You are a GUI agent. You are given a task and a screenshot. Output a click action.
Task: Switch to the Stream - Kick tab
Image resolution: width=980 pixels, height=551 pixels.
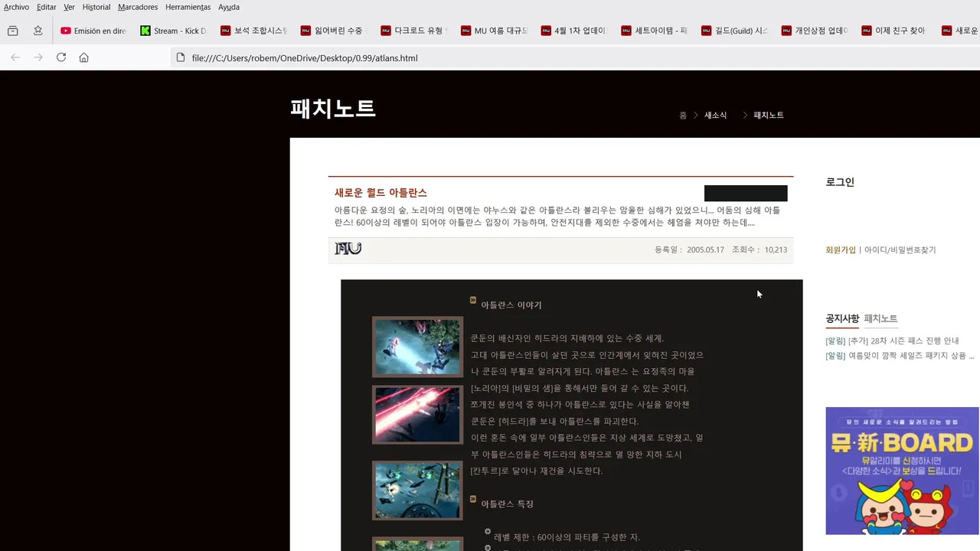[174, 31]
